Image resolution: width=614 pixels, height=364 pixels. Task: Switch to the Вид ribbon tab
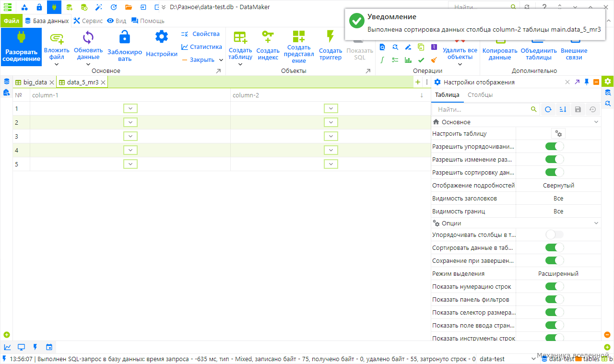(117, 21)
